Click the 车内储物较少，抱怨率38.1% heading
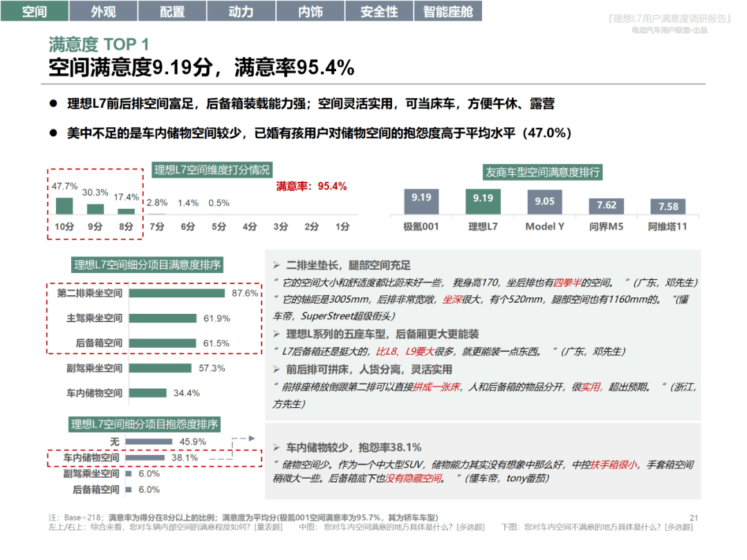 (x=353, y=447)
